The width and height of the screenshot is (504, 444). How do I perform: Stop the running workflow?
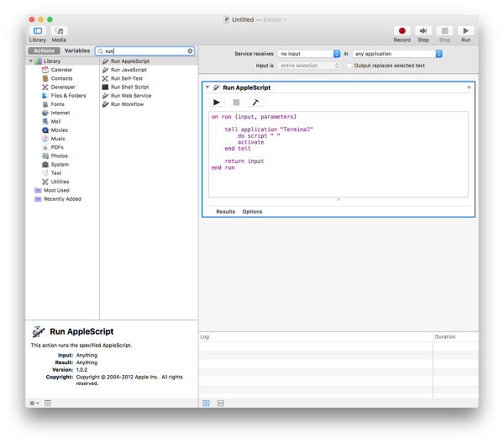(x=444, y=31)
